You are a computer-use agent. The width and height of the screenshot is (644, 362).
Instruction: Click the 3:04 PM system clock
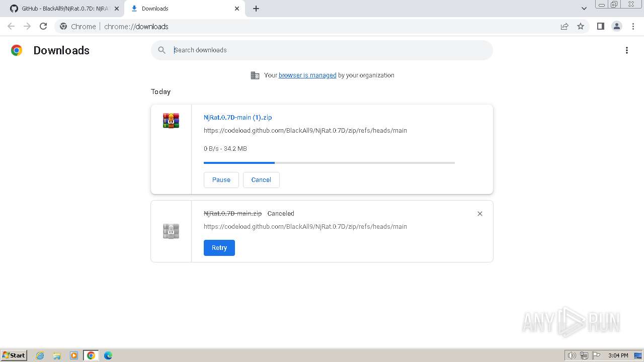tap(618, 355)
